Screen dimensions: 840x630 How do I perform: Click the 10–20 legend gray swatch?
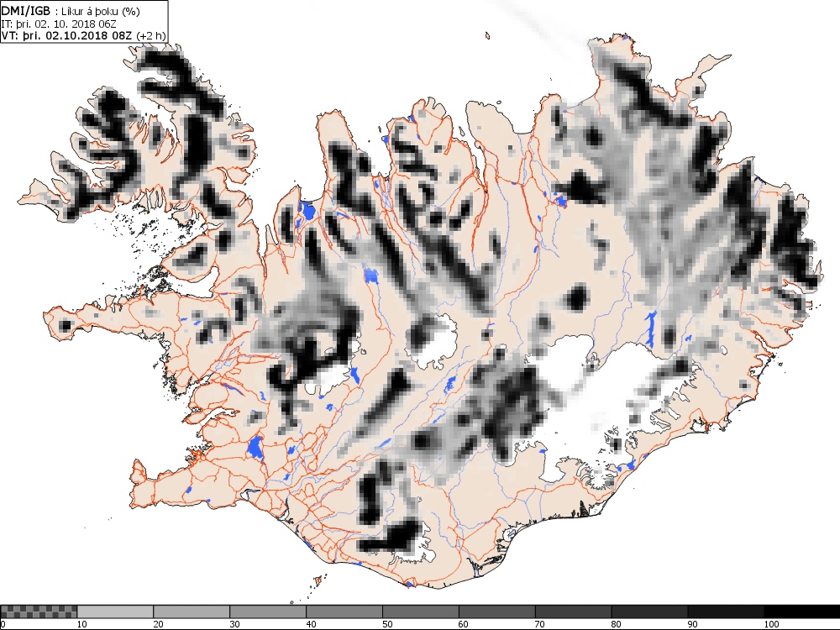click(x=115, y=612)
